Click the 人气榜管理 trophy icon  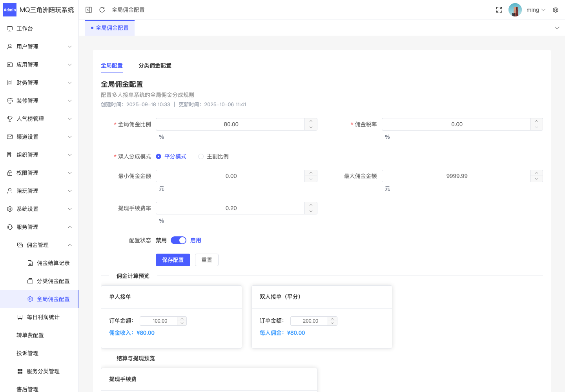(x=10, y=119)
